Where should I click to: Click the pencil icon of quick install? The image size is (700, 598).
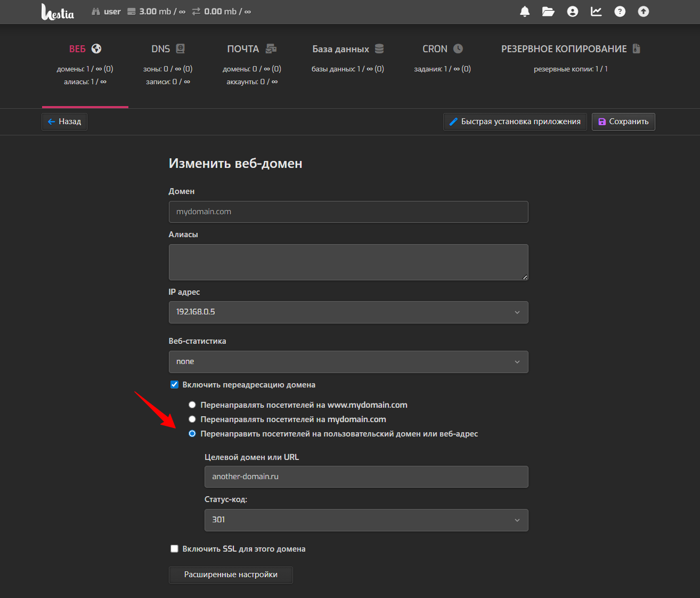tap(453, 122)
